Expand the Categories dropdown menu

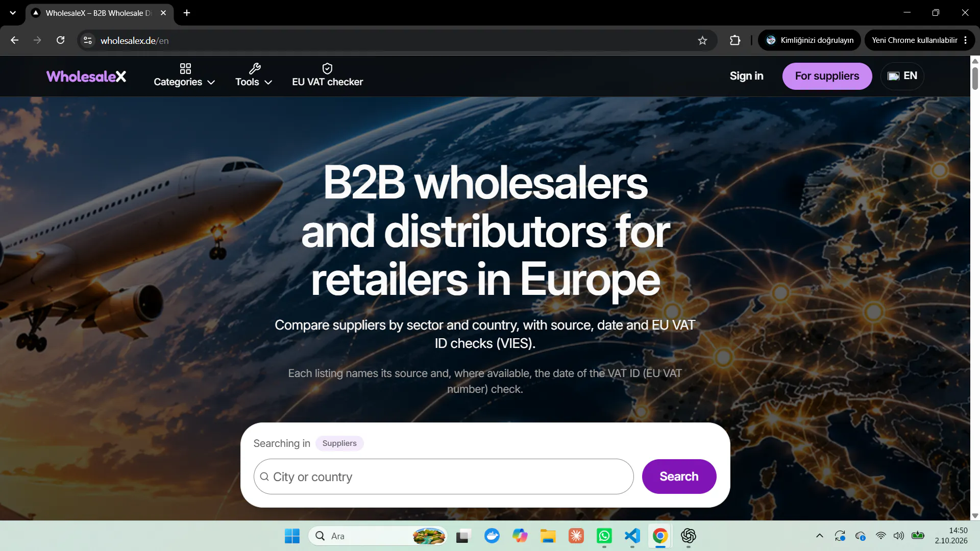[184, 75]
